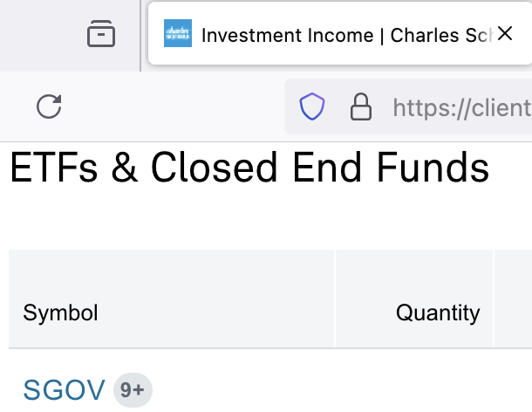This screenshot has width=532, height=412.
Task: Focus the address bar URL field
Action: [460, 107]
